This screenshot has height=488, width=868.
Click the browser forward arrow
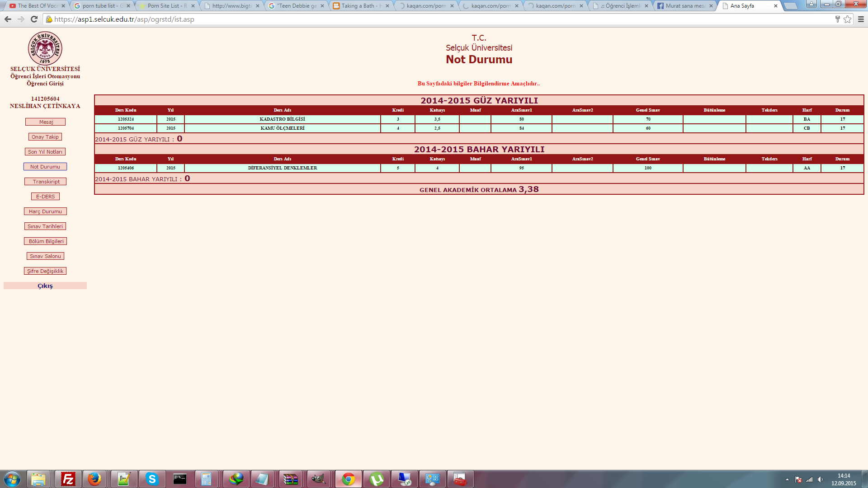(x=21, y=19)
